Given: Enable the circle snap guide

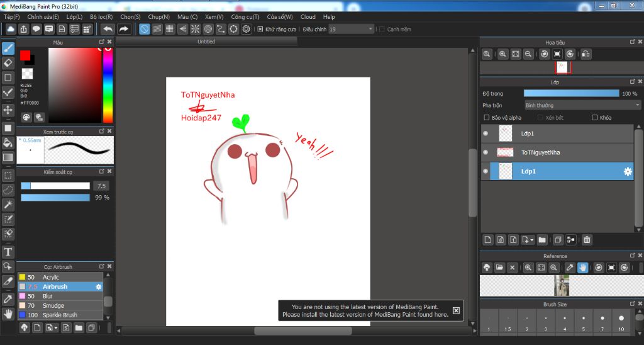Looking at the screenshot, I should click(x=208, y=29).
